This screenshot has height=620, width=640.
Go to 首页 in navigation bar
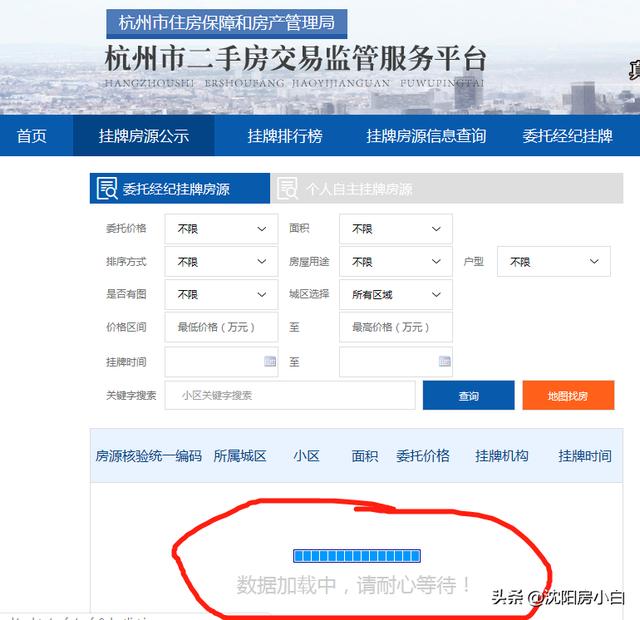[32, 136]
